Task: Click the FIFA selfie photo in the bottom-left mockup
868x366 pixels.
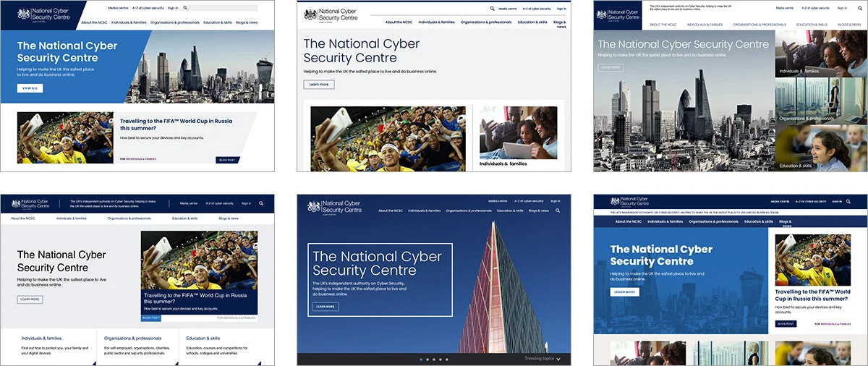Action: pyautogui.click(x=199, y=260)
